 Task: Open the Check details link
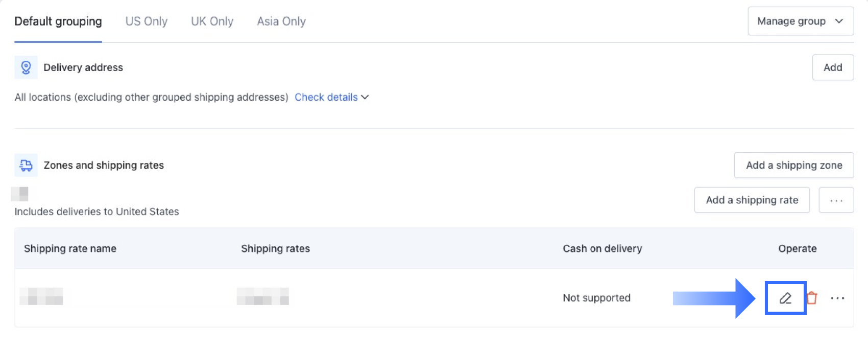click(326, 97)
